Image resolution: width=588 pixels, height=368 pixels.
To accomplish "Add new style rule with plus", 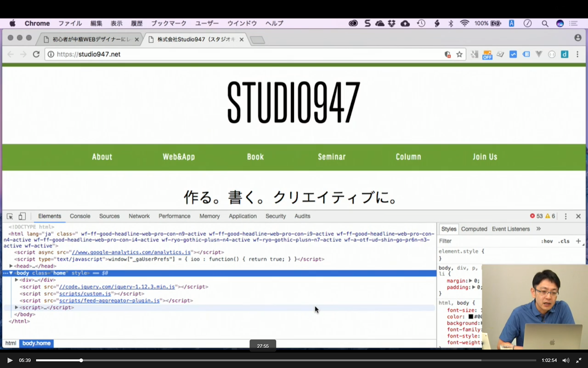I will click(x=578, y=241).
